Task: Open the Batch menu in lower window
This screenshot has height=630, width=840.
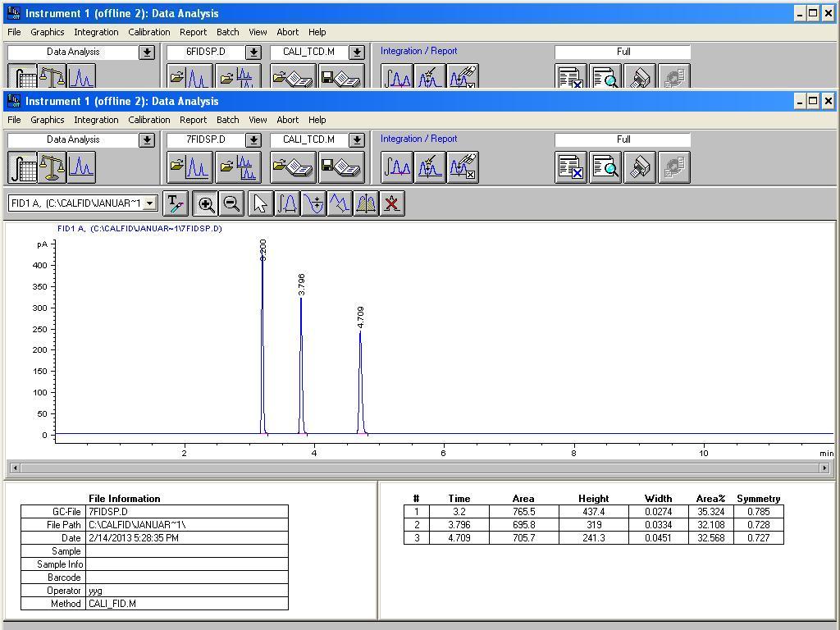Action: (x=227, y=120)
